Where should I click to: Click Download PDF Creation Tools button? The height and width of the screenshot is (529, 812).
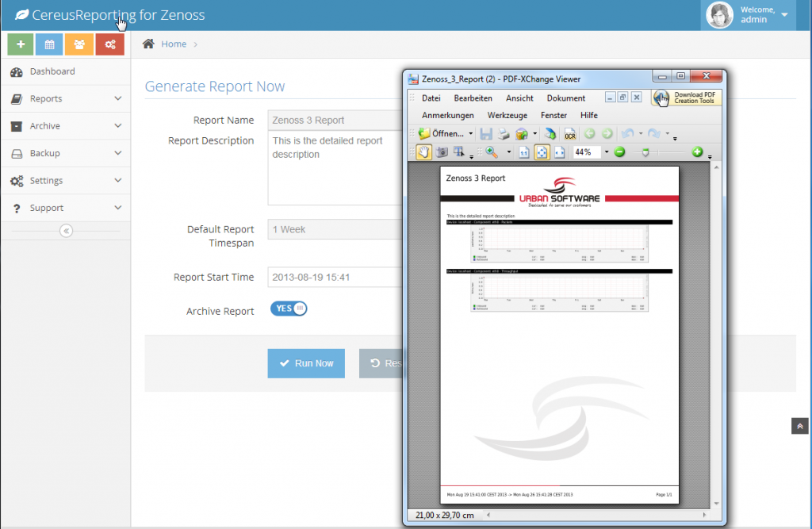click(x=686, y=98)
